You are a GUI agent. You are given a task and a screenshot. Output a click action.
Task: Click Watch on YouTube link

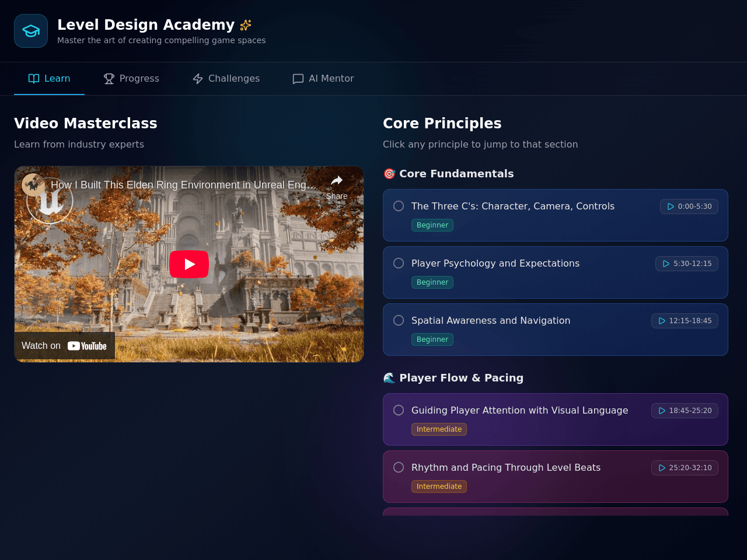tap(64, 346)
